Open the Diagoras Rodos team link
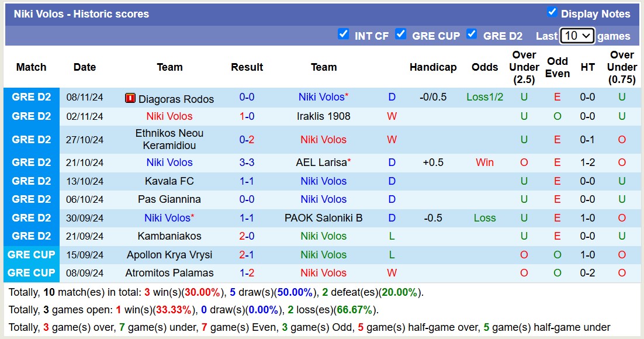 (176, 99)
